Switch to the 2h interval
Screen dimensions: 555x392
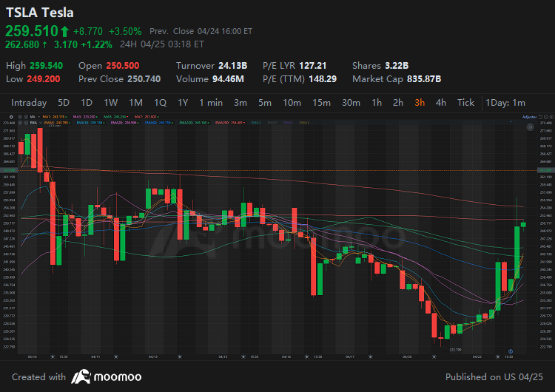coord(398,103)
